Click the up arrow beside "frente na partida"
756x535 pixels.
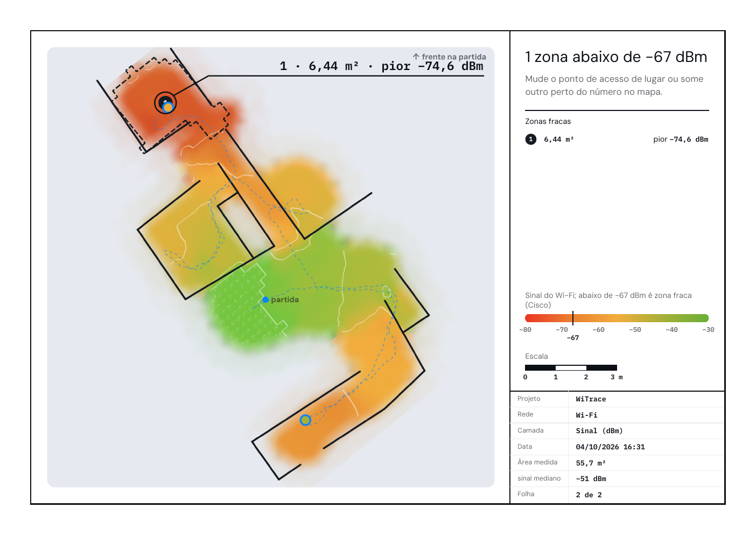[416, 57]
